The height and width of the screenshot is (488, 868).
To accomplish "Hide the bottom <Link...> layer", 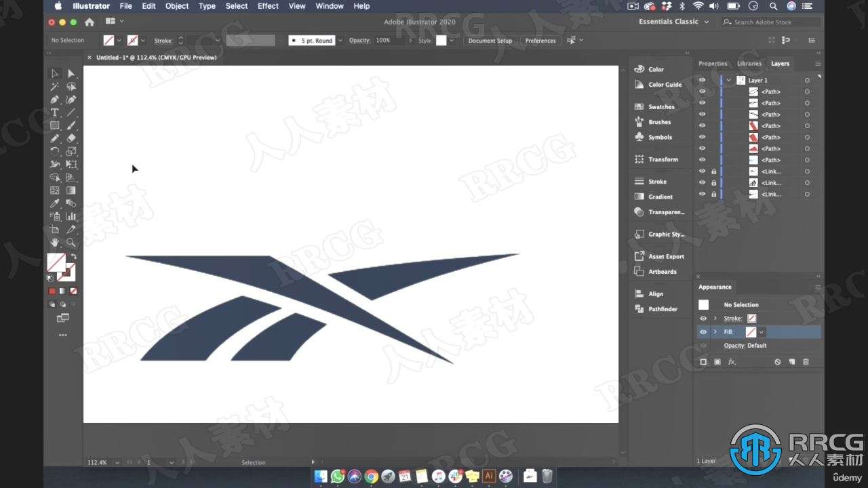I will tap(702, 195).
